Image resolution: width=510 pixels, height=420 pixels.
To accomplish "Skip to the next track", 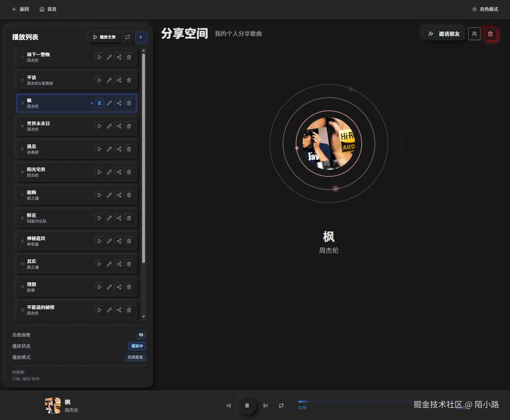I will [266, 406].
